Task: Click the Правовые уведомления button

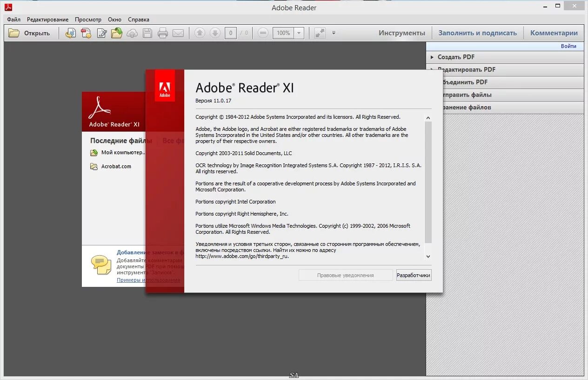Action: pyautogui.click(x=346, y=275)
